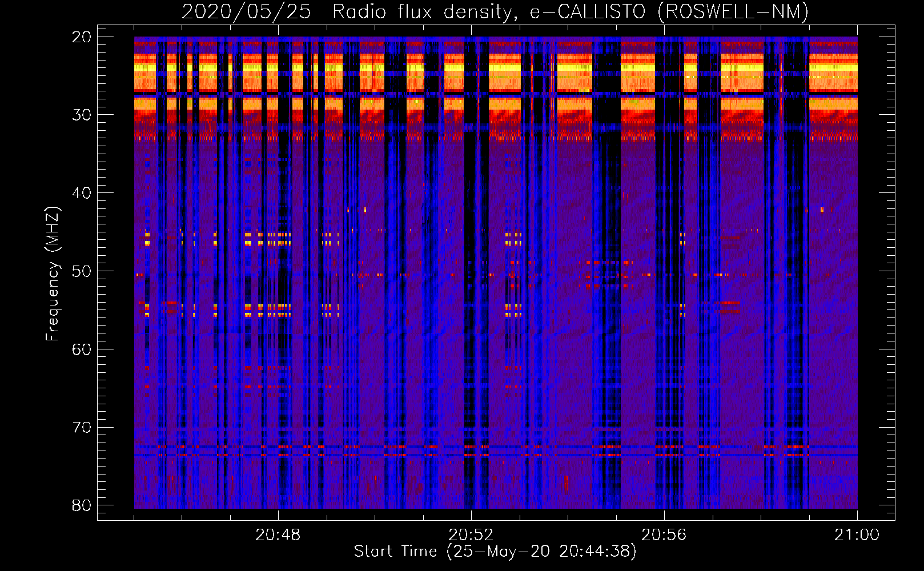Click the "Frequency (MHZ)" y-axis label

pos(53,274)
